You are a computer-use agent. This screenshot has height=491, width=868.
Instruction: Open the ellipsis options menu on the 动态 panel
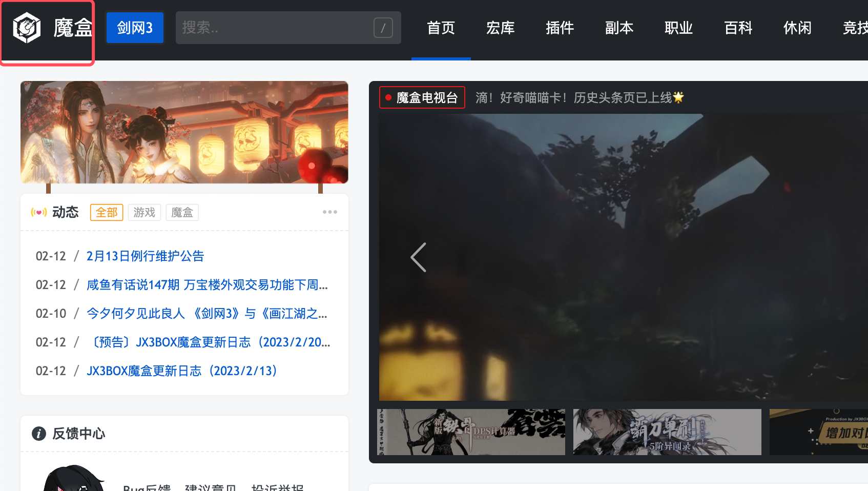click(x=330, y=212)
